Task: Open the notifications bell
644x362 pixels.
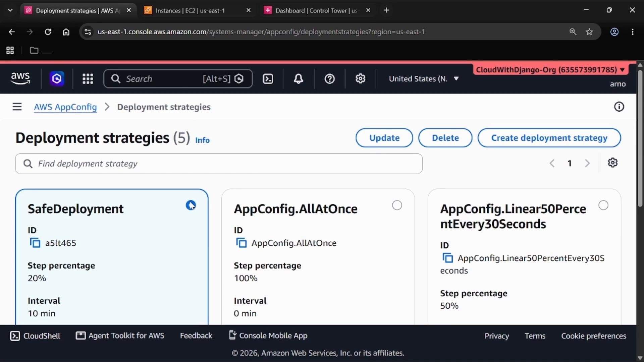Action: (x=298, y=79)
